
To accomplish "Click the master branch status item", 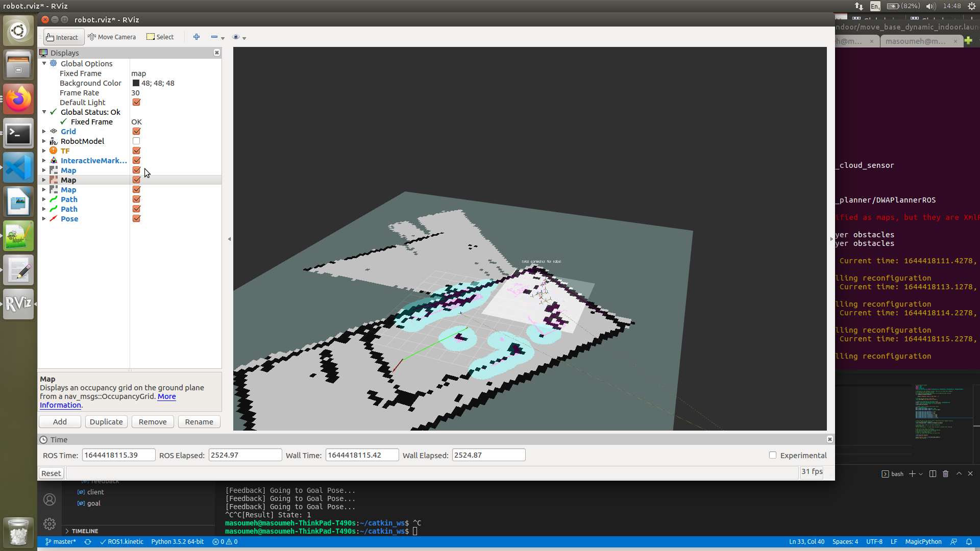I will (x=60, y=542).
